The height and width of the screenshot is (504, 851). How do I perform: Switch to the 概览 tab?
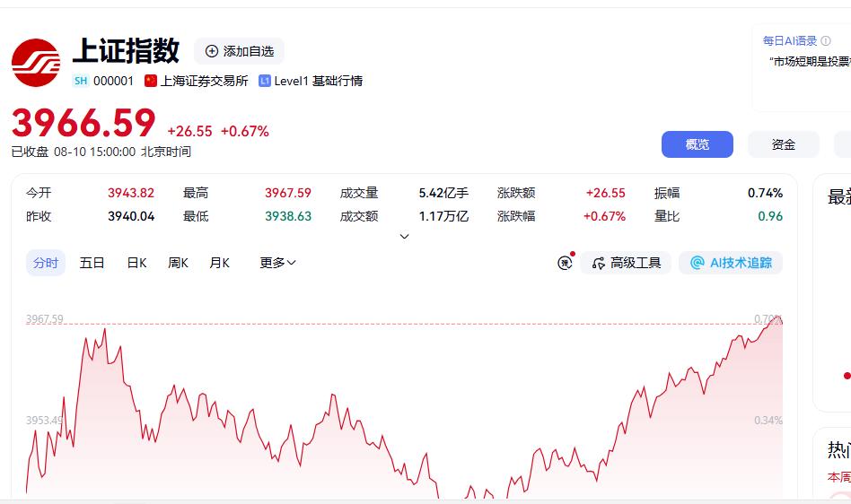697,144
